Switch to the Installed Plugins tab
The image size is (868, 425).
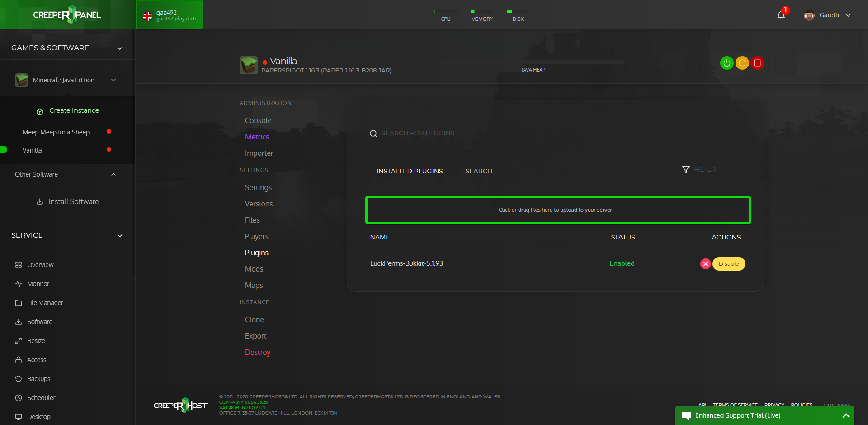pos(410,171)
